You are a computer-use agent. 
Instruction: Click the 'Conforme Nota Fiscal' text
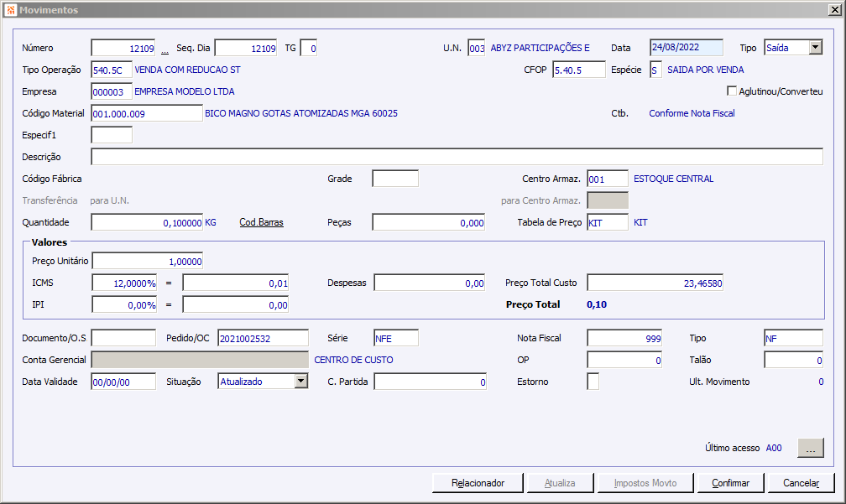point(692,113)
